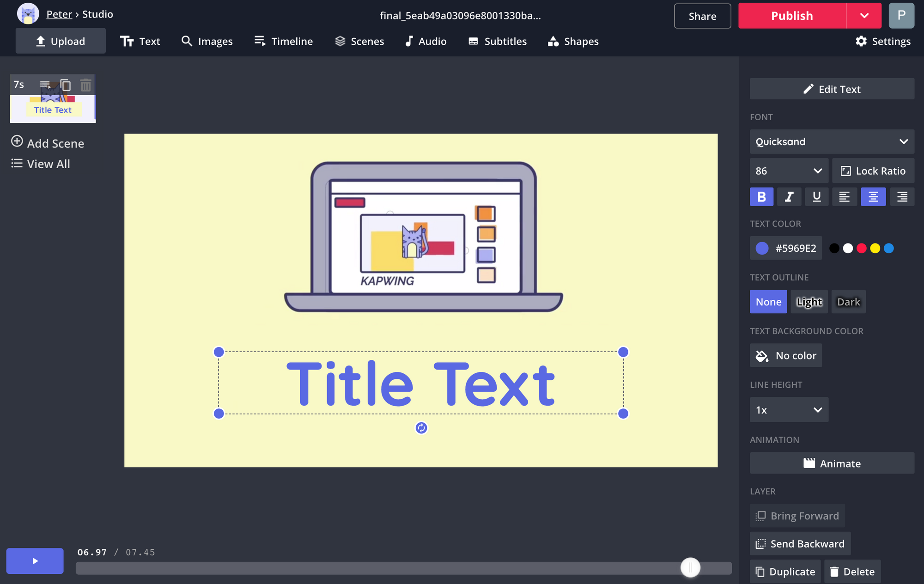Click the Animate button

[x=832, y=463]
